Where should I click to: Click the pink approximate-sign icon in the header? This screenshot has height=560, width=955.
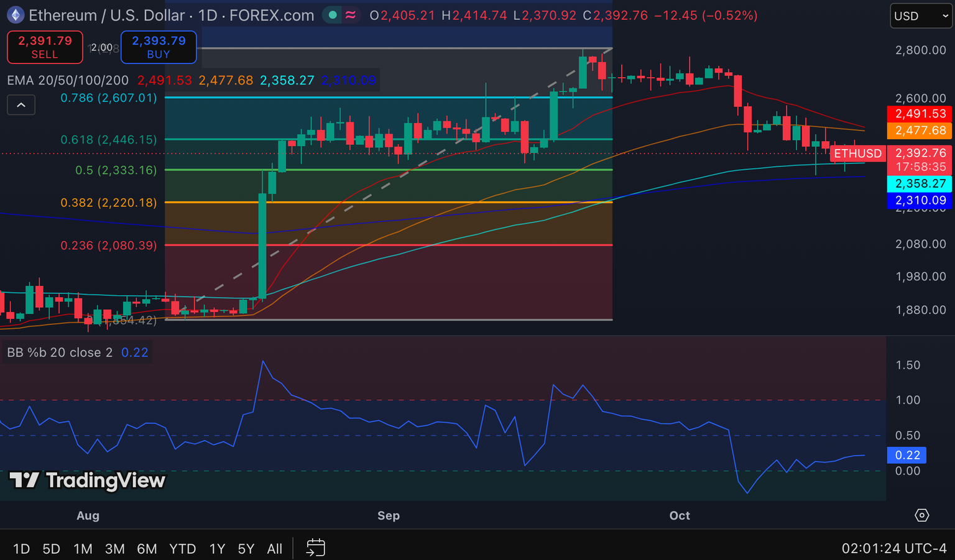[351, 15]
